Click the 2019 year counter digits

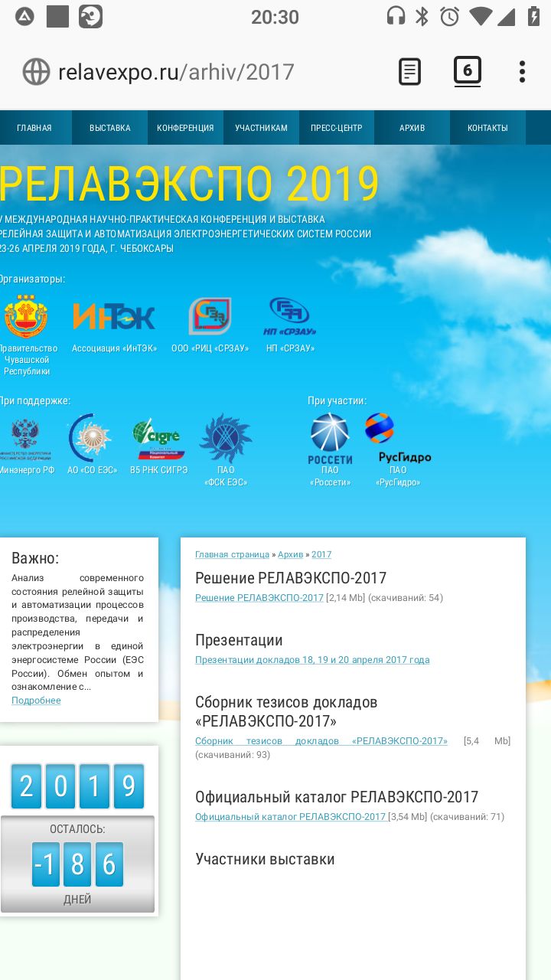tap(77, 786)
